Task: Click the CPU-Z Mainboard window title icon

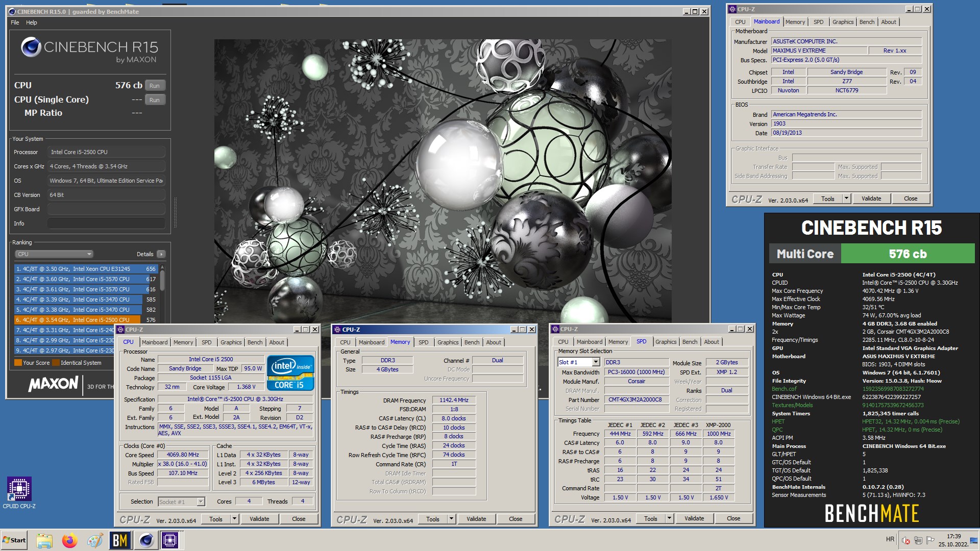Action: coord(732,9)
